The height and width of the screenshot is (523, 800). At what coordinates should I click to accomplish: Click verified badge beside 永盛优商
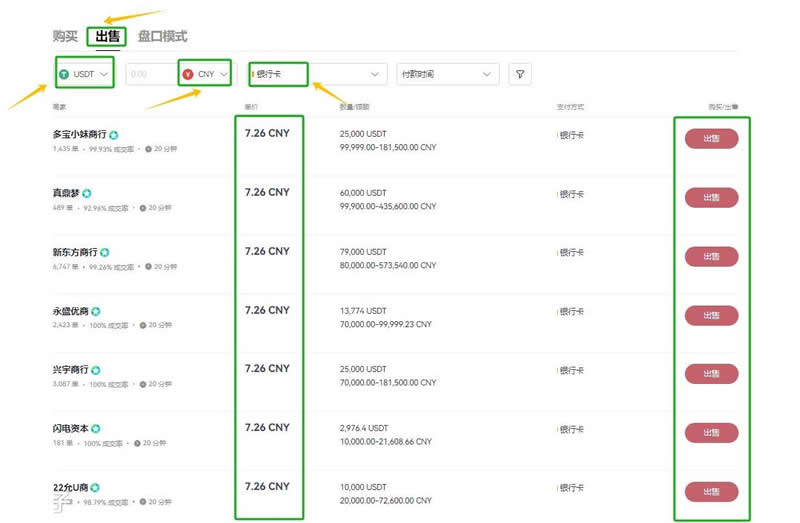(x=96, y=311)
